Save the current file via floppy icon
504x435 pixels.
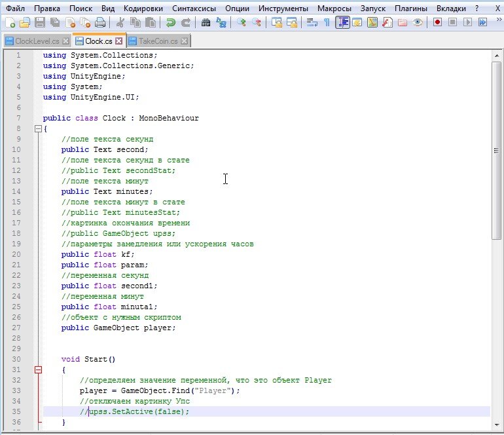click(40, 22)
